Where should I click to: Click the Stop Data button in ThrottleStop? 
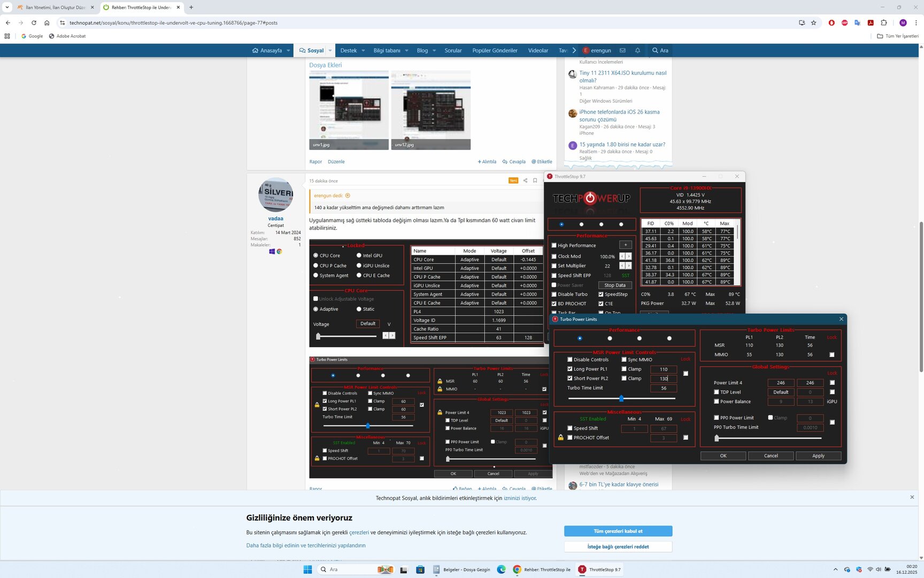[x=614, y=285]
